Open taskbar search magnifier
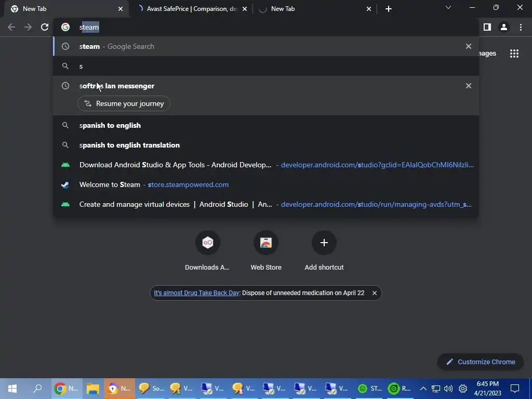Image resolution: width=532 pixels, height=399 pixels. pyautogui.click(x=37, y=389)
